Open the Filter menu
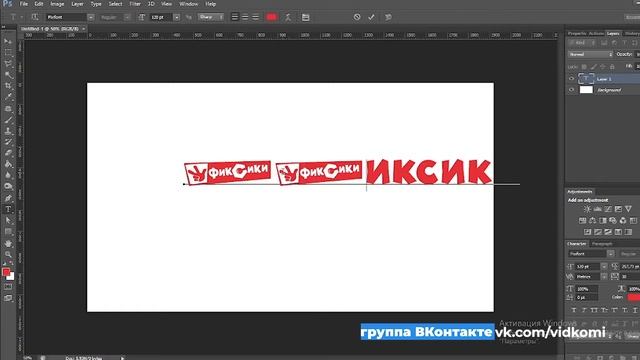 [135, 4]
